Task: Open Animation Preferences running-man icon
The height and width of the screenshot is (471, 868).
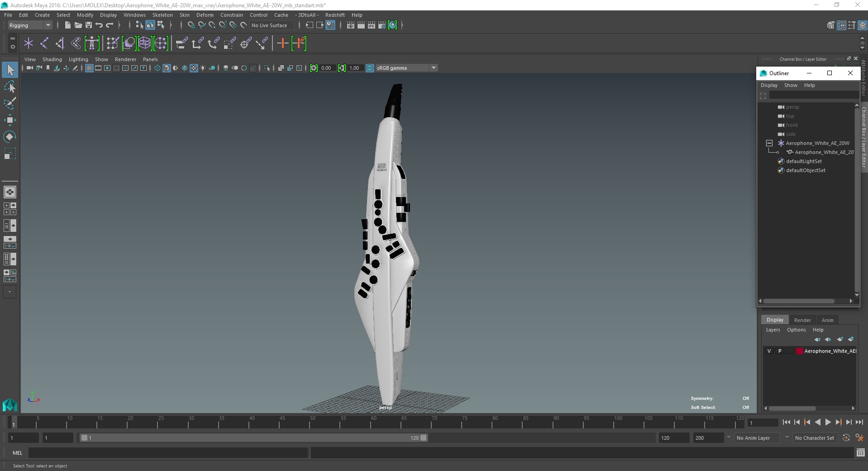Action: (859, 438)
